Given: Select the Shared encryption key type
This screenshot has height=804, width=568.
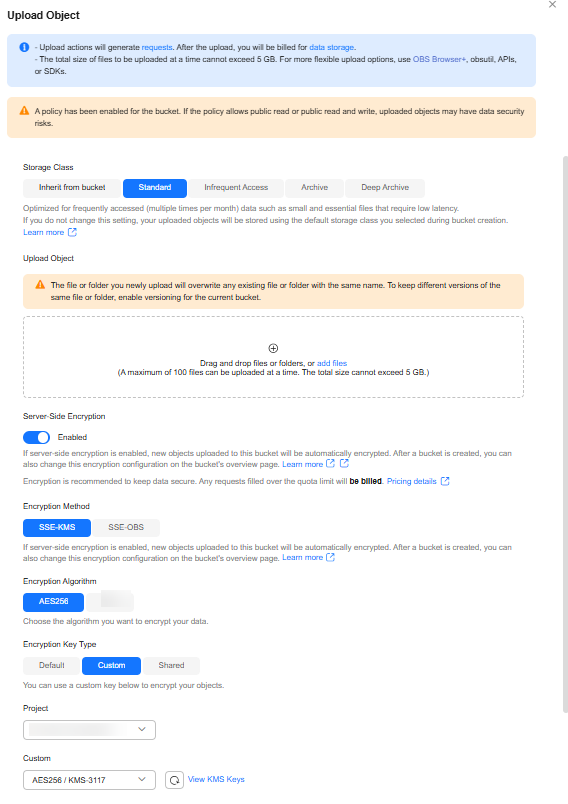Looking at the screenshot, I should coord(171,665).
